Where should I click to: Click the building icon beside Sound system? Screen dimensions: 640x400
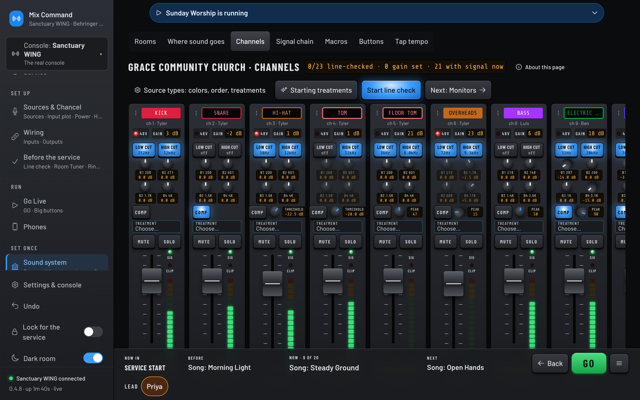15,266
